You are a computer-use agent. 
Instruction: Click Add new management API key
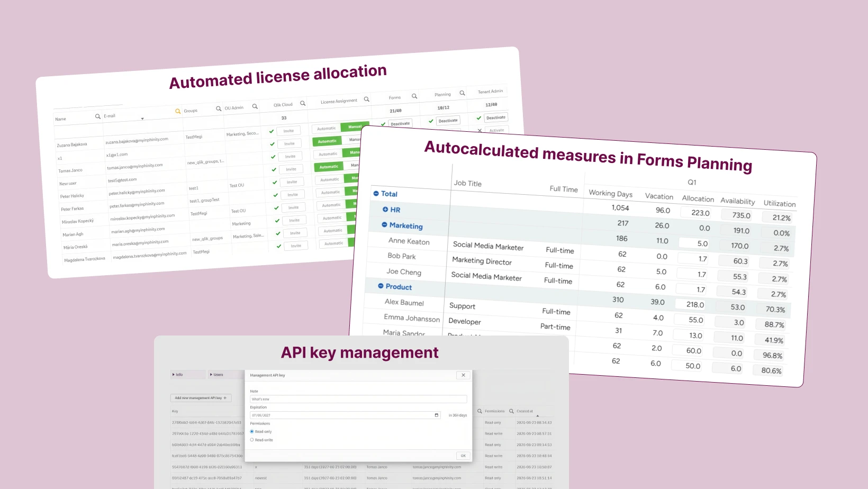pos(201,398)
